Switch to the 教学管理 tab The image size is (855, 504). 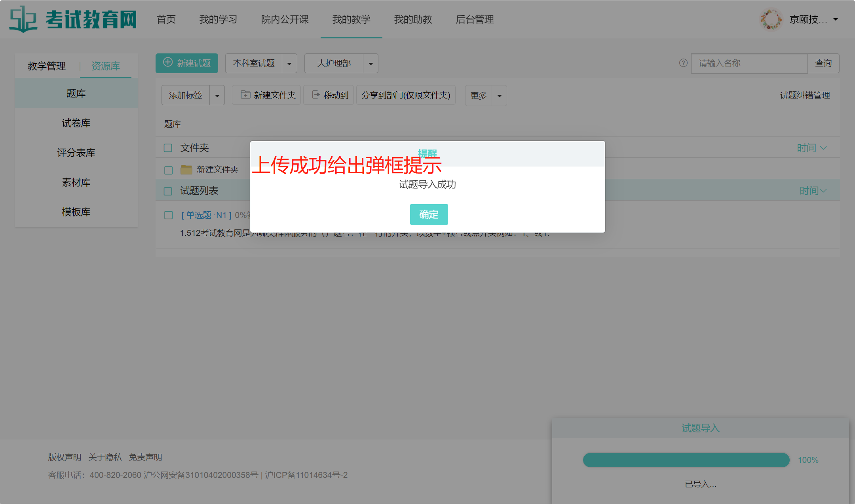[47, 66]
